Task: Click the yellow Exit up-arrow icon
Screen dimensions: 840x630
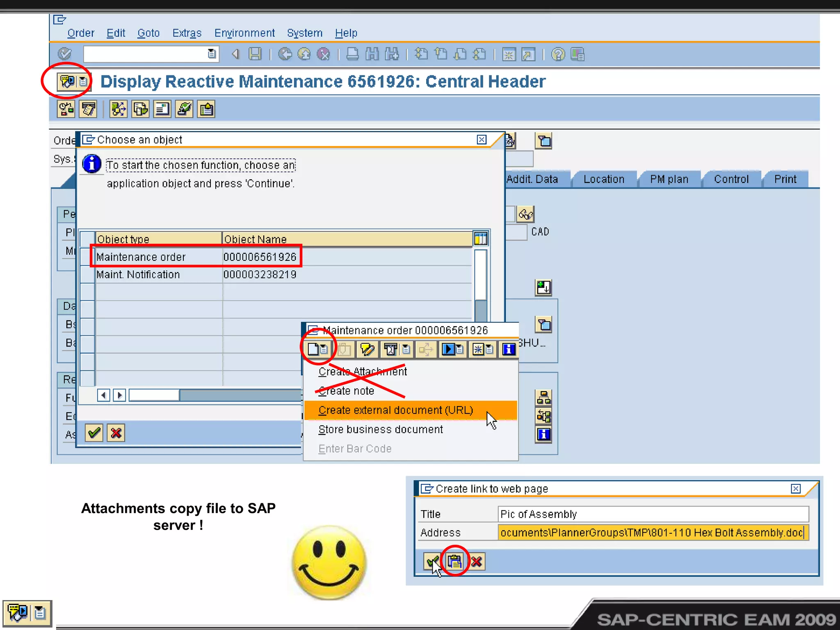Action: [x=304, y=54]
